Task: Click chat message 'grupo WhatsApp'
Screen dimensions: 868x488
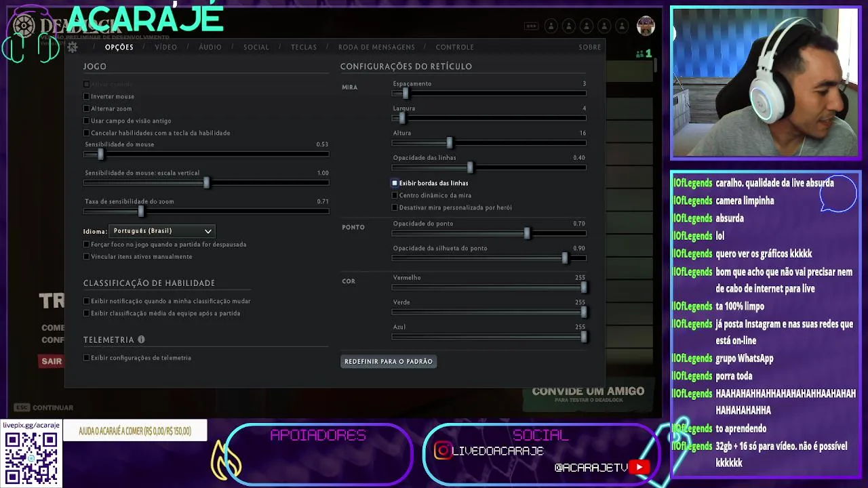Action: (744, 359)
